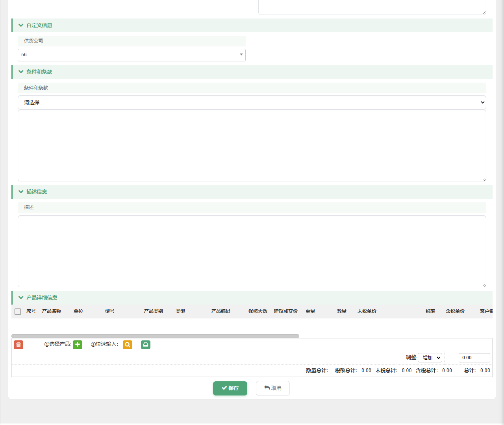Click the 保存 save button
The width and height of the screenshot is (504, 425).
[230, 388]
